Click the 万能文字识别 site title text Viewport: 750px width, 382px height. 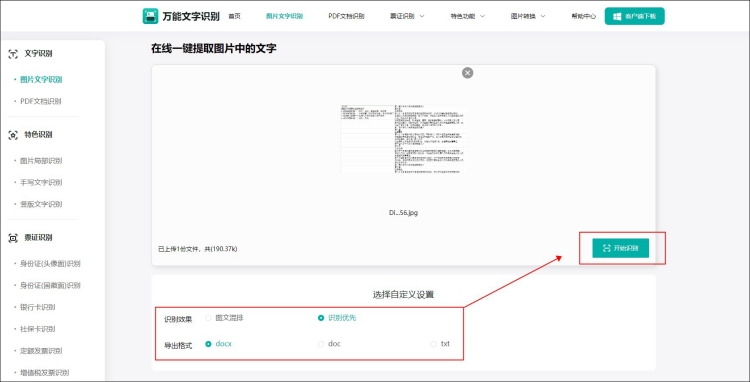coord(191,16)
